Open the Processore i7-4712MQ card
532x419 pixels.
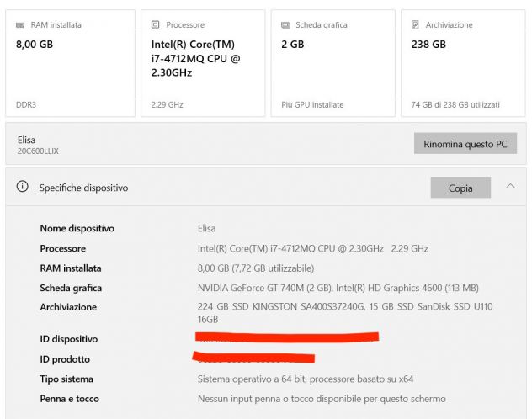pos(203,63)
